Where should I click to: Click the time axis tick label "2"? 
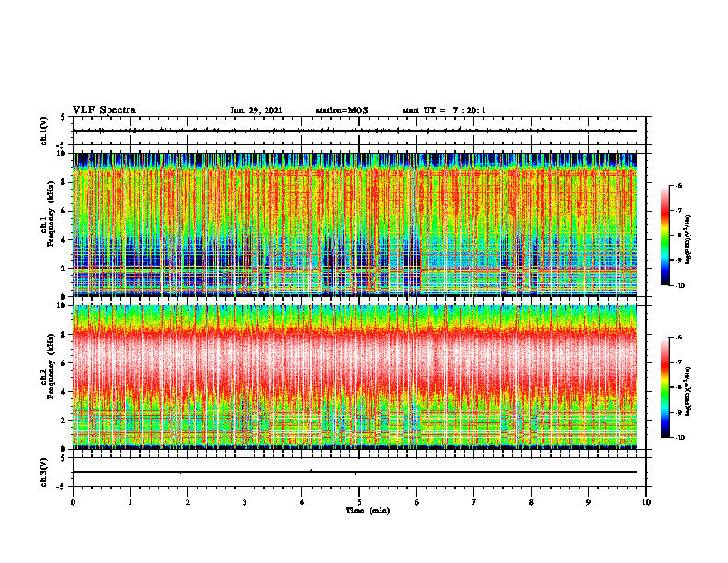[188, 502]
